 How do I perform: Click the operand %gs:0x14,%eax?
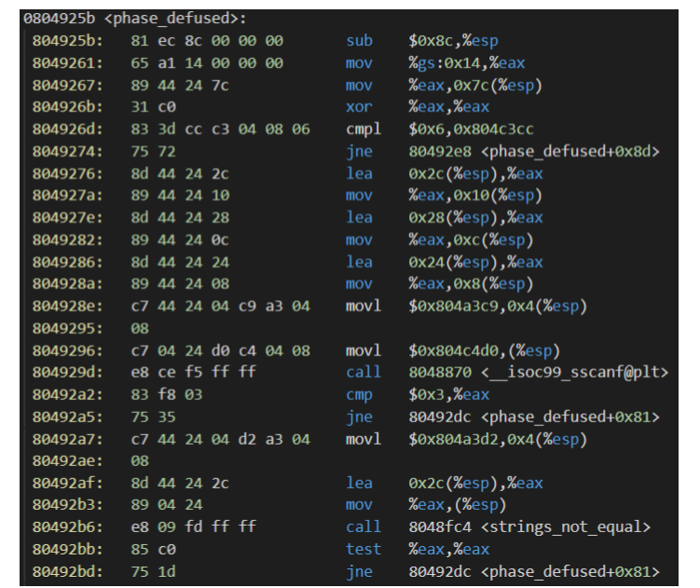[x=467, y=63]
